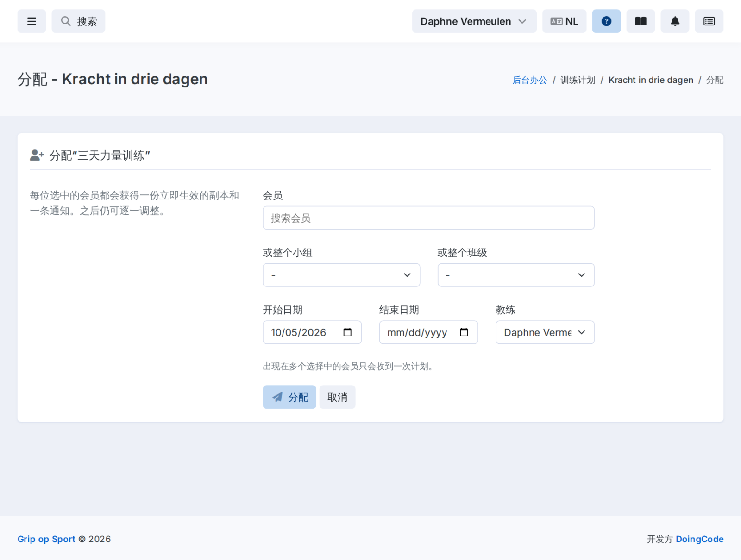
Task: Switch language with NL button
Action: (564, 21)
